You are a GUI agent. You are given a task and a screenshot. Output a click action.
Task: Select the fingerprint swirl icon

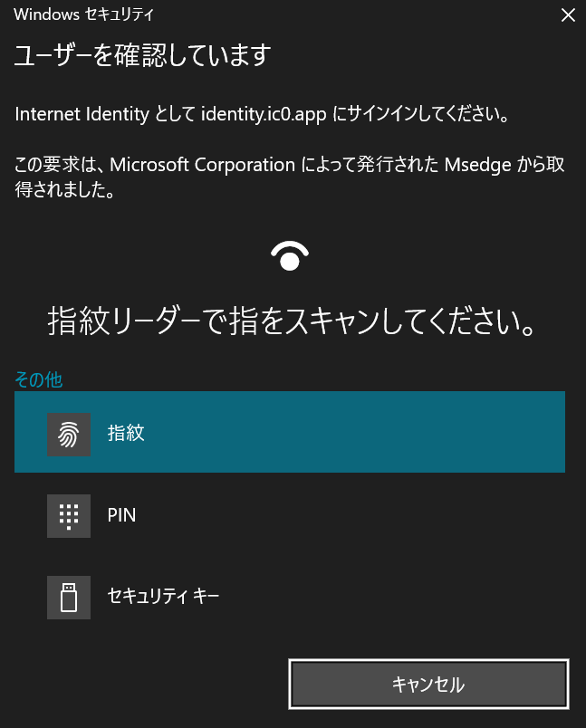coord(69,435)
